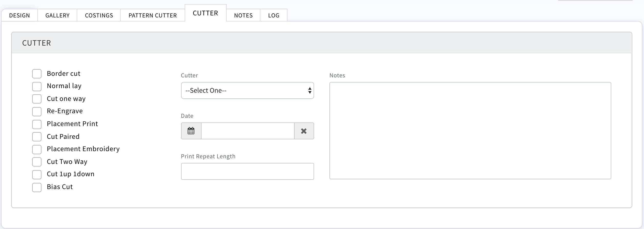Toggle the Re-Engrave checkbox
The image size is (644, 229).
coord(37,111)
